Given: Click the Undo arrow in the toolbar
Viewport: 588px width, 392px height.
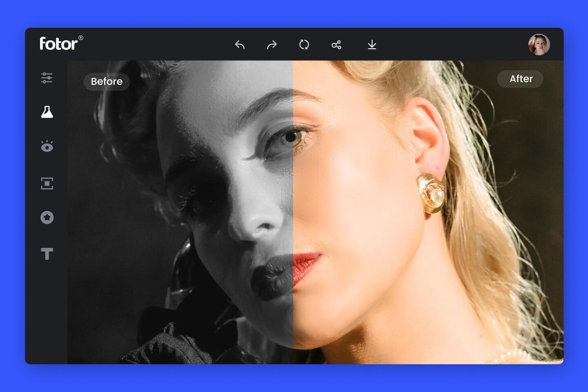Looking at the screenshot, I should (x=240, y=45).
